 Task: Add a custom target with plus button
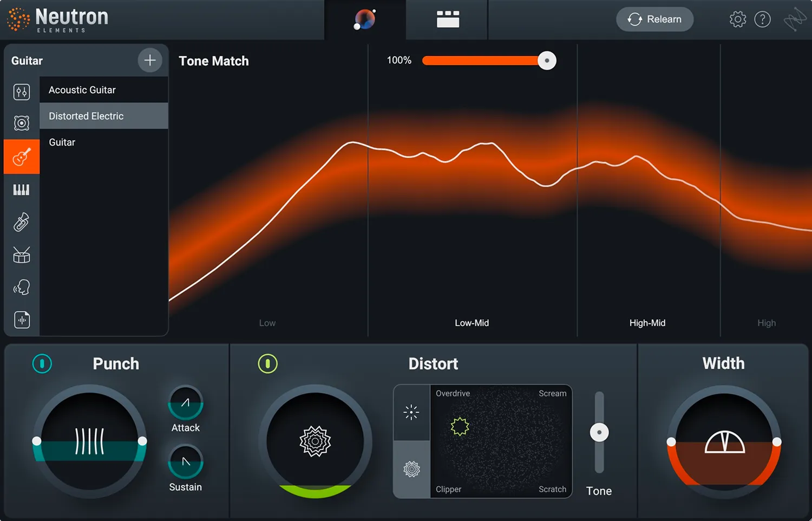[x=150, y=60]
